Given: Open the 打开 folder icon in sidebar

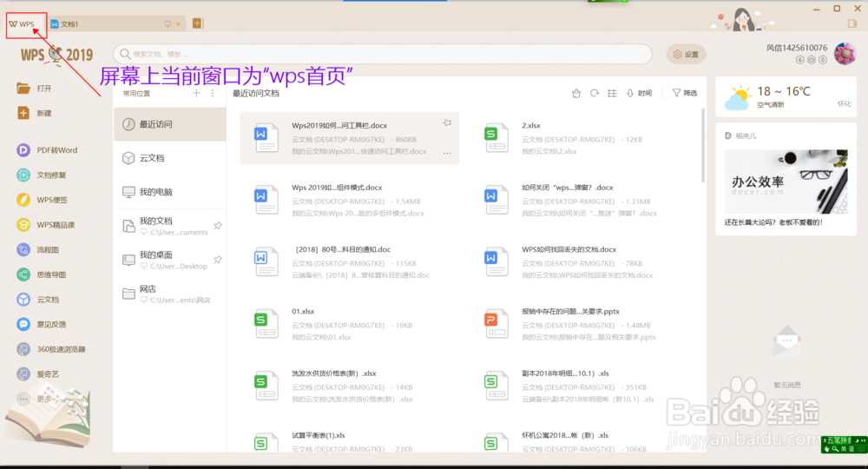Looking at the screenshot, I should [x=23, y=88].
